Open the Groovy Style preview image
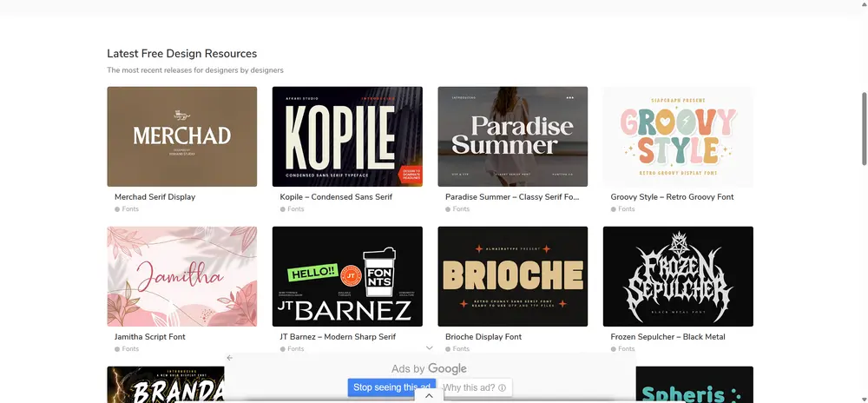The height and width of the screenshot is (403, 868). click(678, 136)
